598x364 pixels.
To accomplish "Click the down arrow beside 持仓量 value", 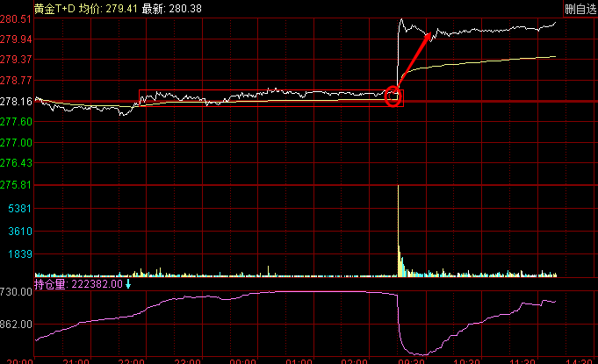I will [127, 283].
